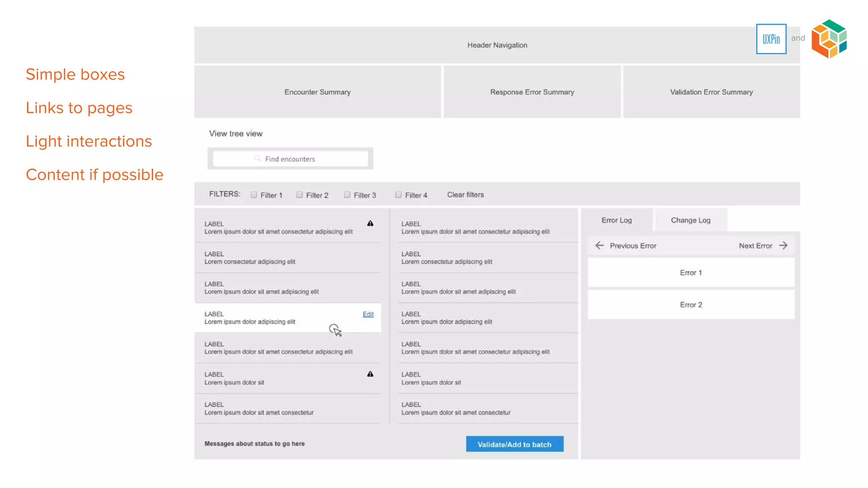Toggle the Filter 2 checkbox
The width and height of the screenshot is (868, 488).
click(x=299, y=195)
